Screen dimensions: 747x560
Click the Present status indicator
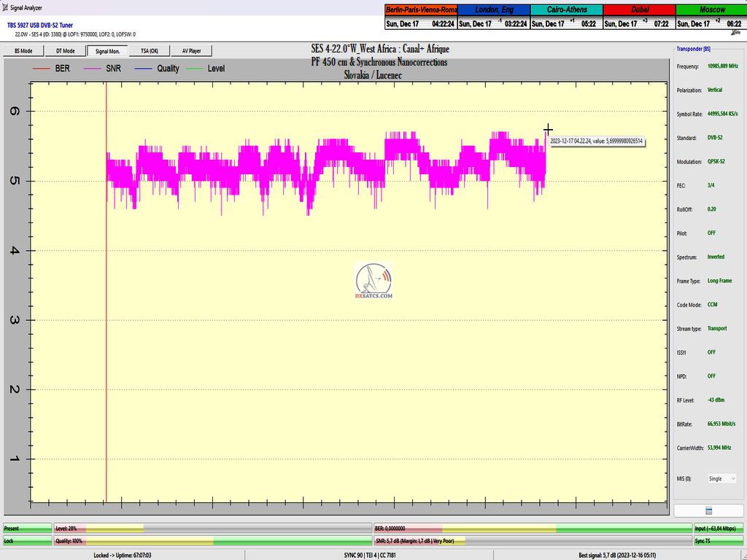26,529
